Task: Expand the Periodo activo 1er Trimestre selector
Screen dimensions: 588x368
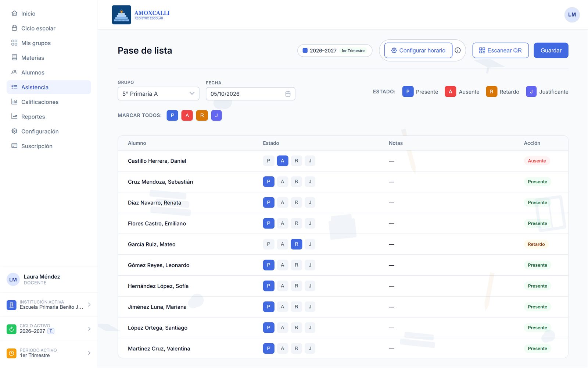Action: [49, 353]
